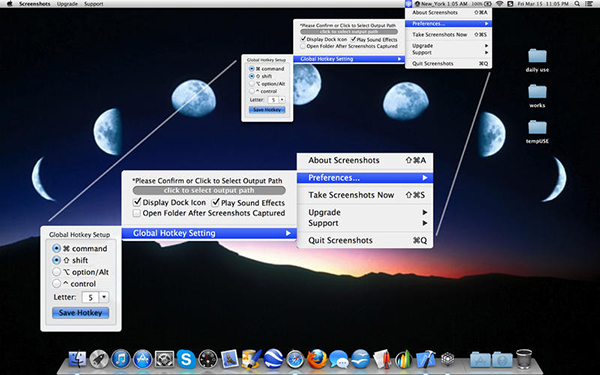Select option/Alt radio in small Hotkey Setup
Viewport: 600px width, 375px height.
click(x=251, y=83)
